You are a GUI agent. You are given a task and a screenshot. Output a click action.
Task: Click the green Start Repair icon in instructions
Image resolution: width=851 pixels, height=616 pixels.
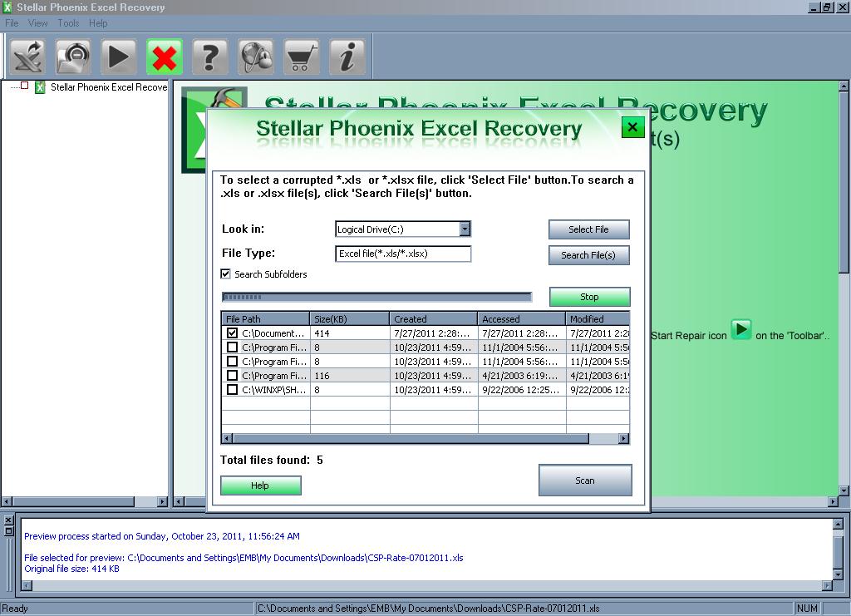point(740,329)
